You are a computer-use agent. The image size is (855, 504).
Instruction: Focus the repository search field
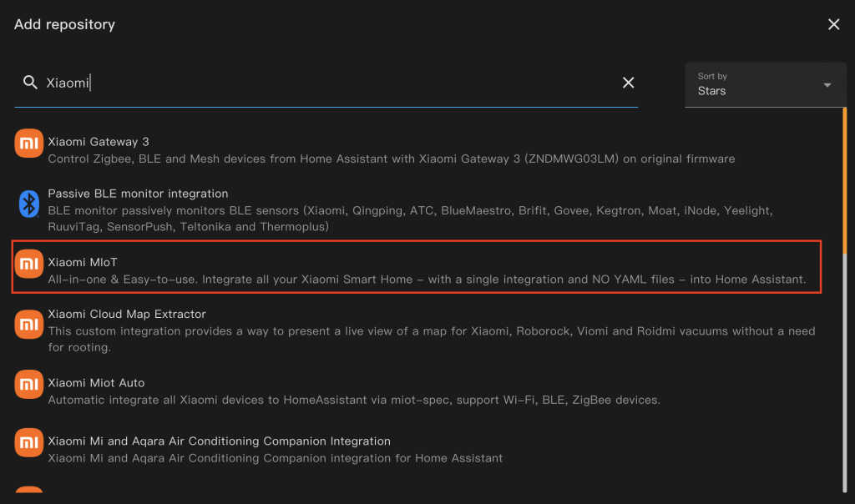[x=326, y=83]
